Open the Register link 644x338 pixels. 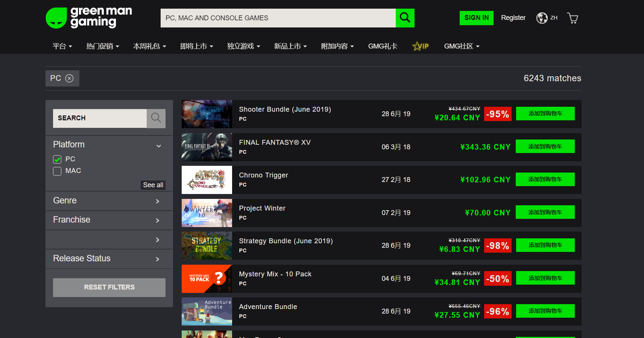(513, 18)
